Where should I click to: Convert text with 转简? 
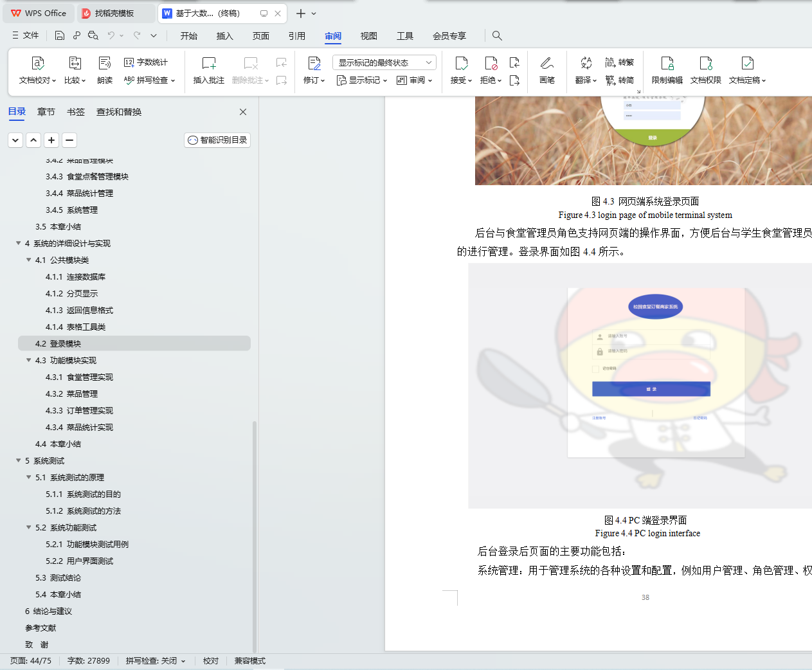(x=620, y=80)
